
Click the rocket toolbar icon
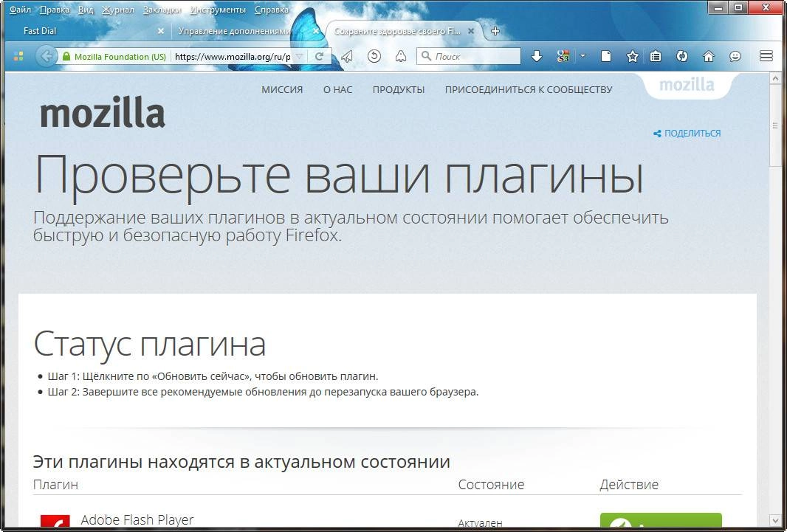[401, 56]
